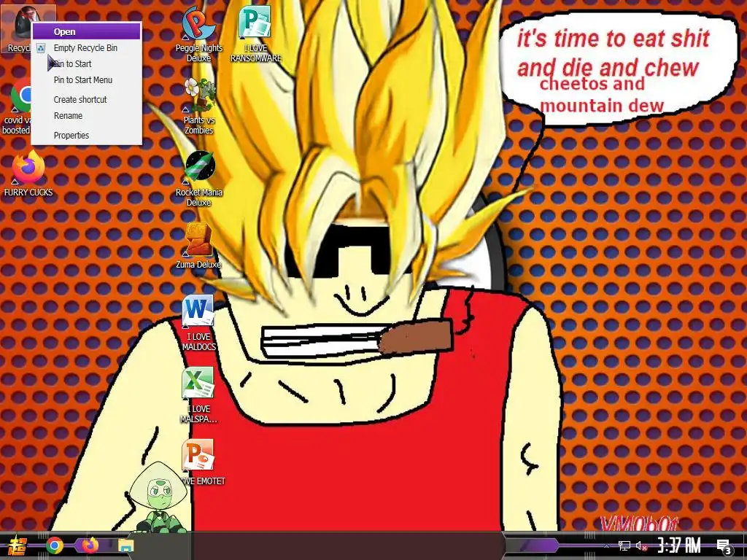
Task: Open File Explorer from the taskbar
Action: point(125,545)
